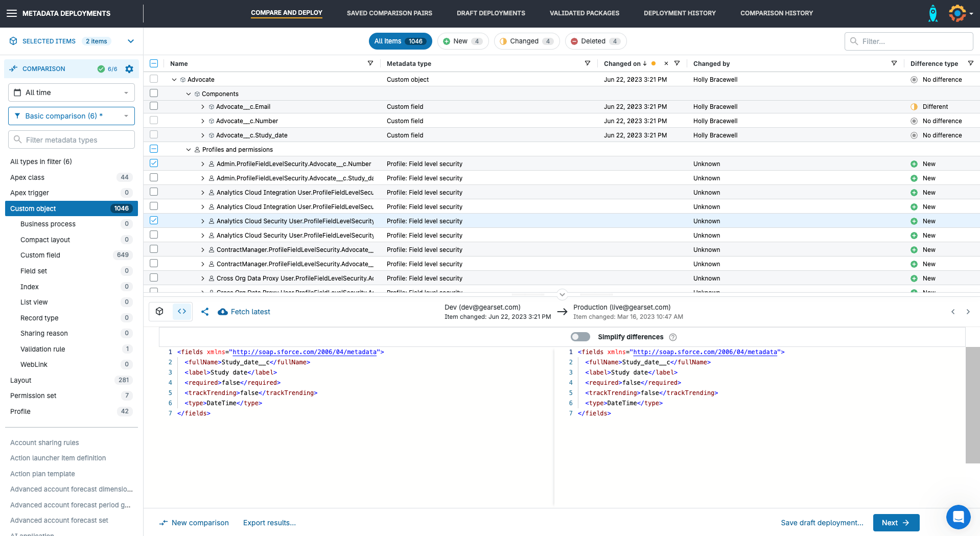
Task: Click the share icon in diff toolbar
Action: [x=205, y=312]
